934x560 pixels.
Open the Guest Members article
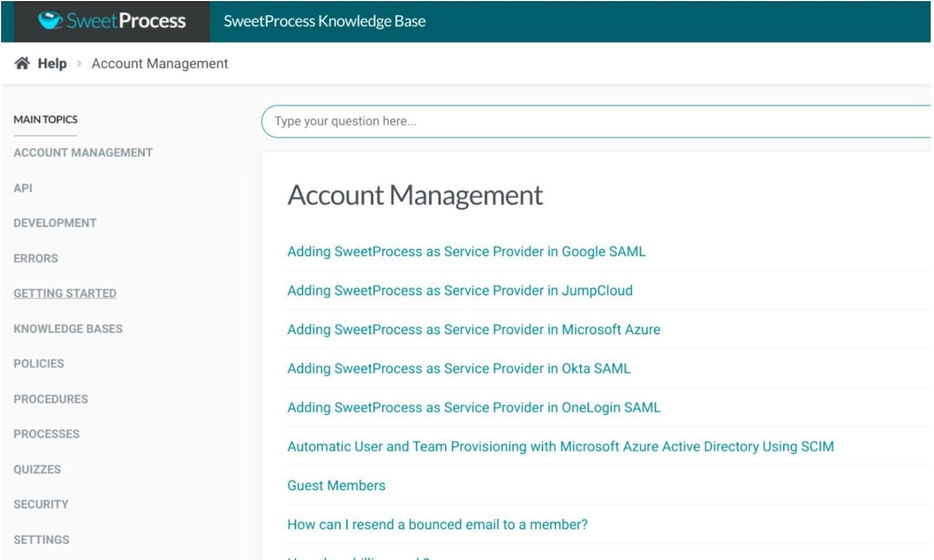point(336,485)
